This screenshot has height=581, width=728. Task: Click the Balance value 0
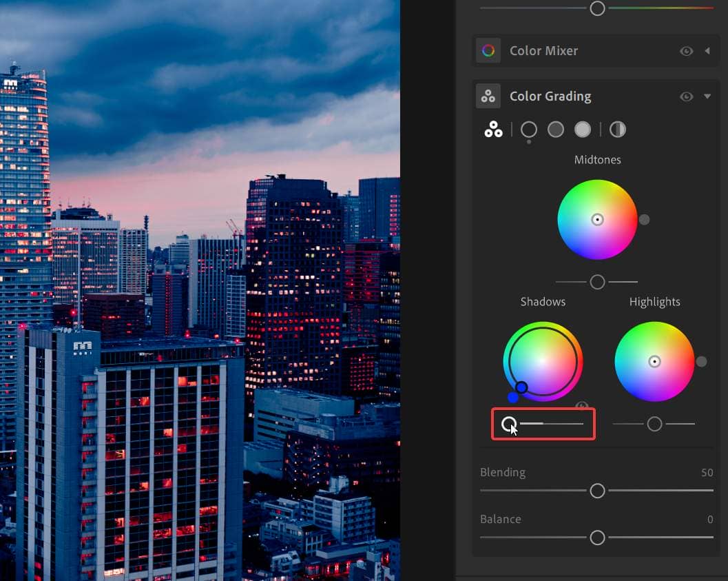coord(710,519)
